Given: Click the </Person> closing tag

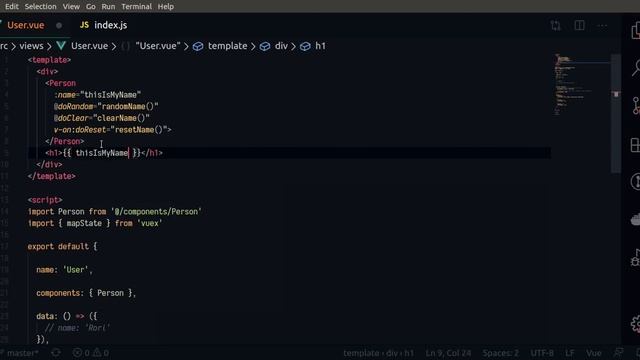Looking at the screenshot, I should click(65, 141).
